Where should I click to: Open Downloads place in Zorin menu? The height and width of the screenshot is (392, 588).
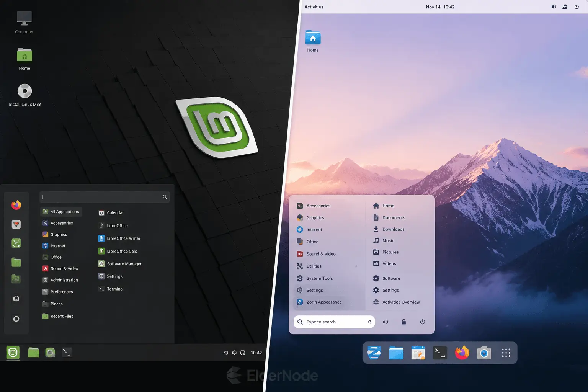point(389,229)
